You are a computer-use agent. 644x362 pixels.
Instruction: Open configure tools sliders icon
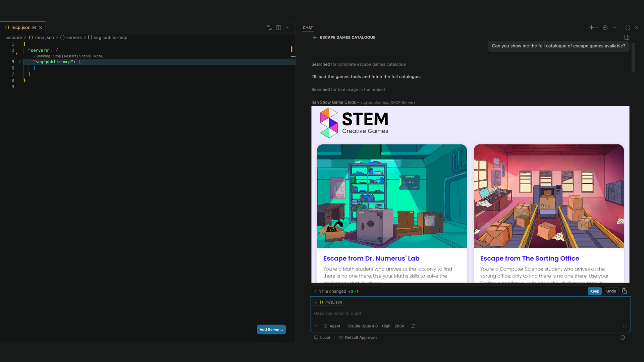point(413,326)
